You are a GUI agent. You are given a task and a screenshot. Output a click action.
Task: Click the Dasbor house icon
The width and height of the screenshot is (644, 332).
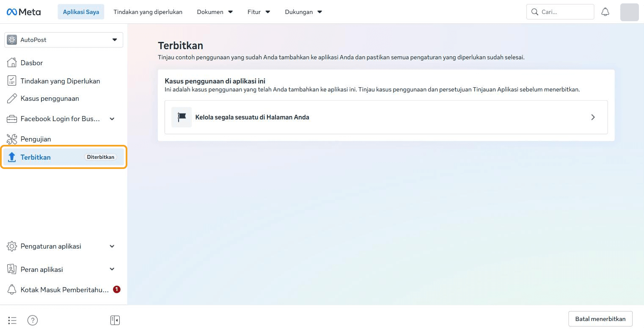(x=12, y=63)
